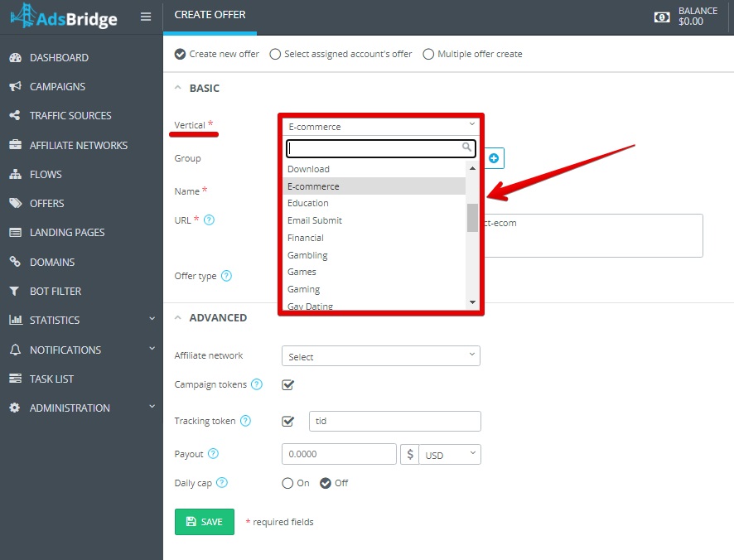Click the Payout amount field
This screenshot has width=734, height=560.
coord(339,454)
